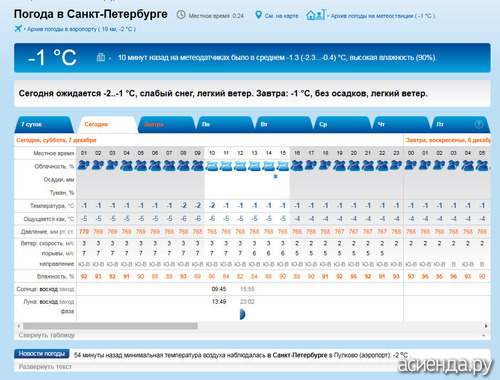The image size is (500, 380).
Task: Open weather station archive link
Action: click(383, 16)
